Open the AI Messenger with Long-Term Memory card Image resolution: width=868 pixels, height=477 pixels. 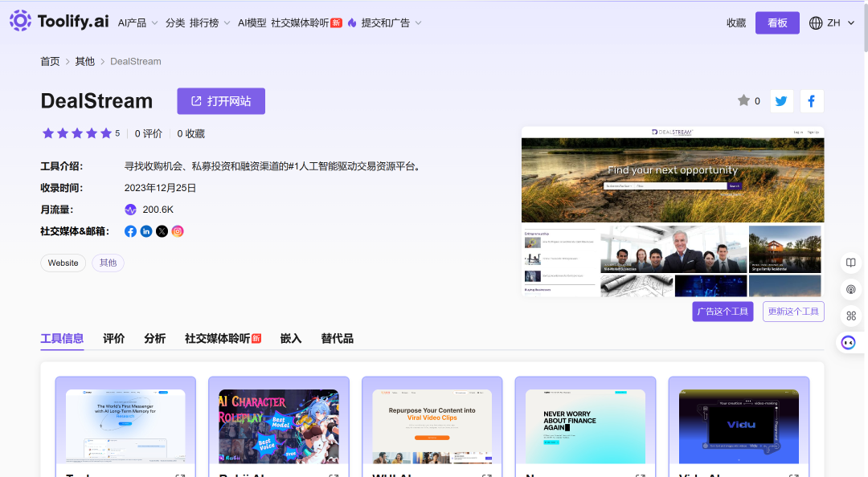(x=125, y=426)
